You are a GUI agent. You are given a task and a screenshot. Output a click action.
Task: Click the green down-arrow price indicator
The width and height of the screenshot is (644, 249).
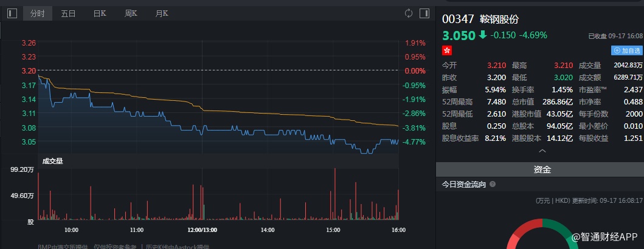coord(483,35)
